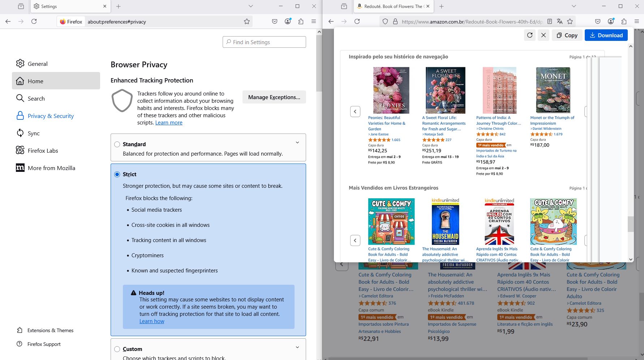Image resolution: width=644 pixels, height=360 pixels.
Task: Retake the screenshot with the retry icon
Action: pos(530,35)
